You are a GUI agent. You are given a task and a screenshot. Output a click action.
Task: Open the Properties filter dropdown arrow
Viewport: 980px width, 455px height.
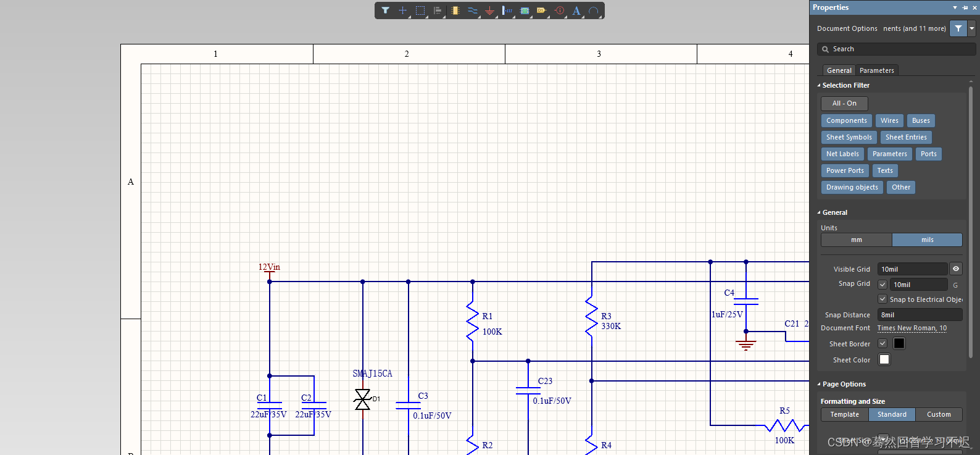[x=971, y=28]
